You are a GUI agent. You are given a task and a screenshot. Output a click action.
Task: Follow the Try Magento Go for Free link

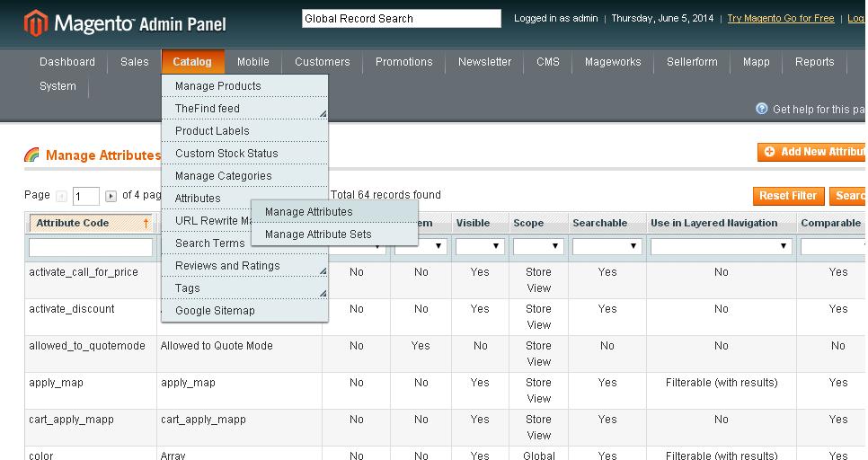tap(780, 18)
